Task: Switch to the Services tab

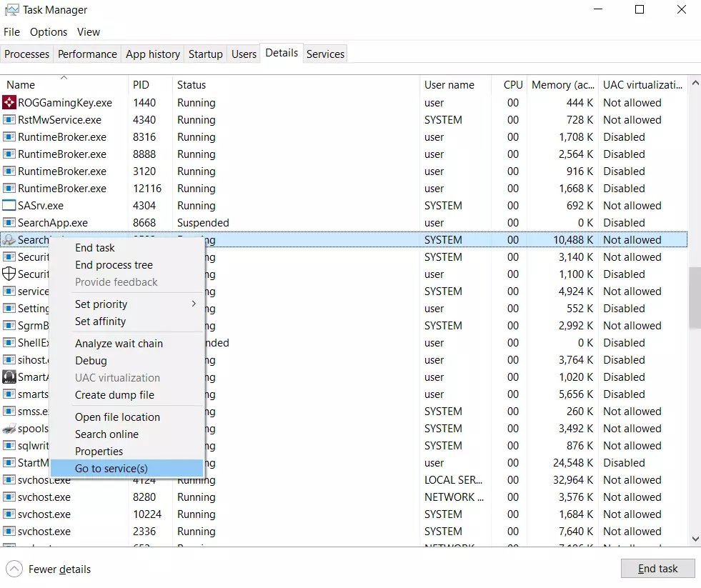Action: [325, 54]
